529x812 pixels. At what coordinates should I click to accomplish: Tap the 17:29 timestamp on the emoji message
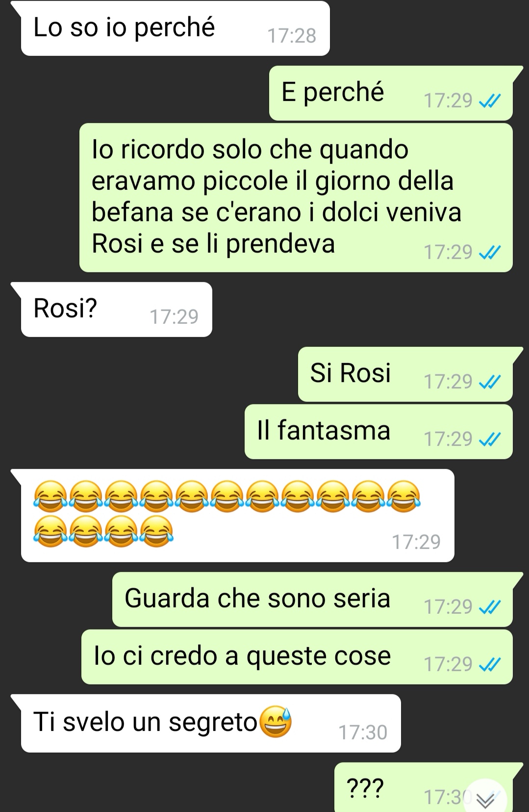(416, 542)
